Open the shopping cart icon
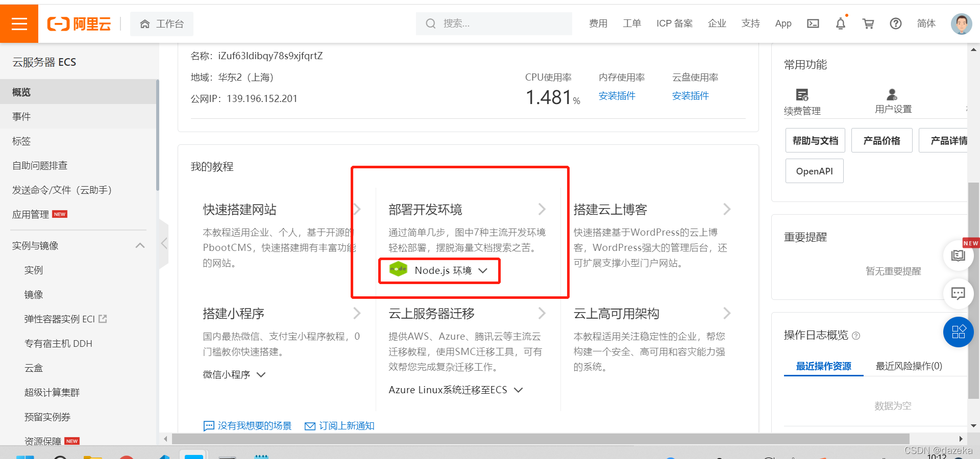The height and width of the screenshot is (459, 980). (868, 23)
